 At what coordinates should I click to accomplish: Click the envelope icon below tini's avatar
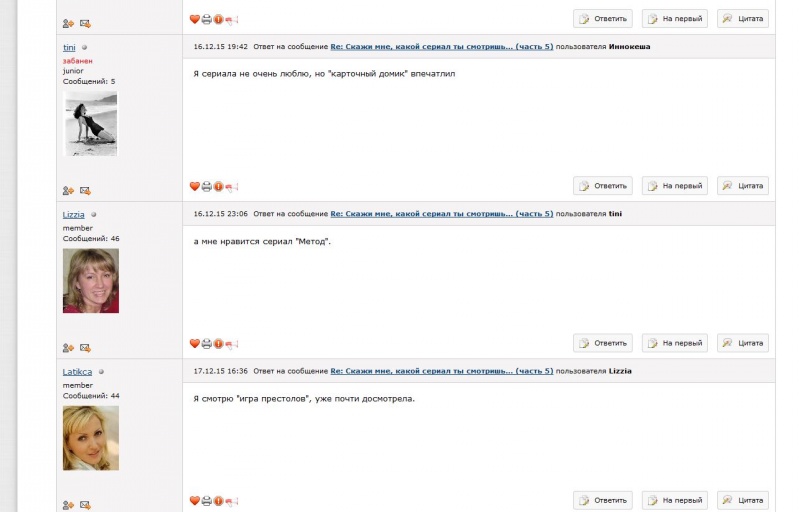[x=85, y=191]
